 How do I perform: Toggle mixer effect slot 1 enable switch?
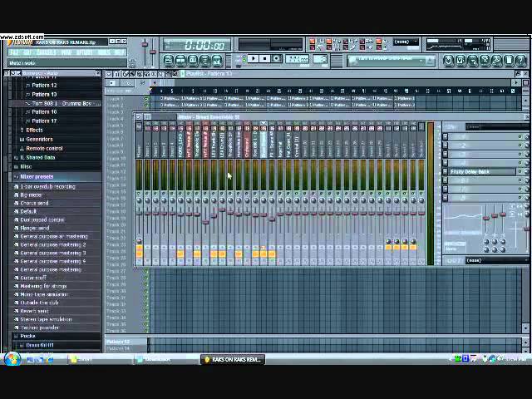click(520, 136)
